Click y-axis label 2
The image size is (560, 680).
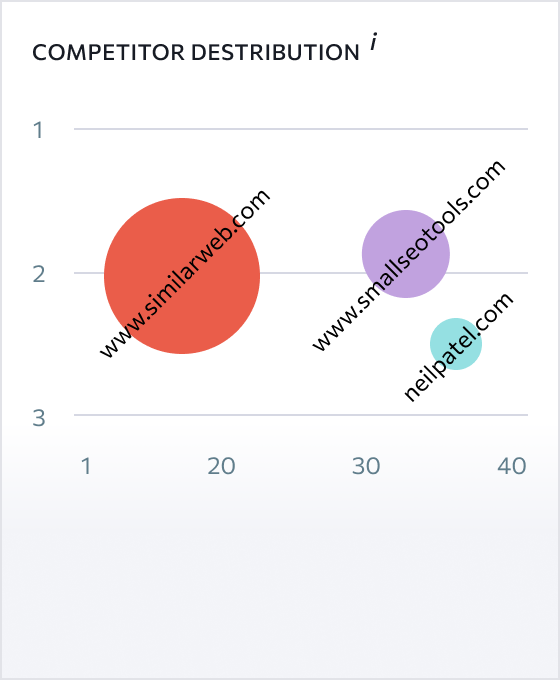tap(39, 274)
